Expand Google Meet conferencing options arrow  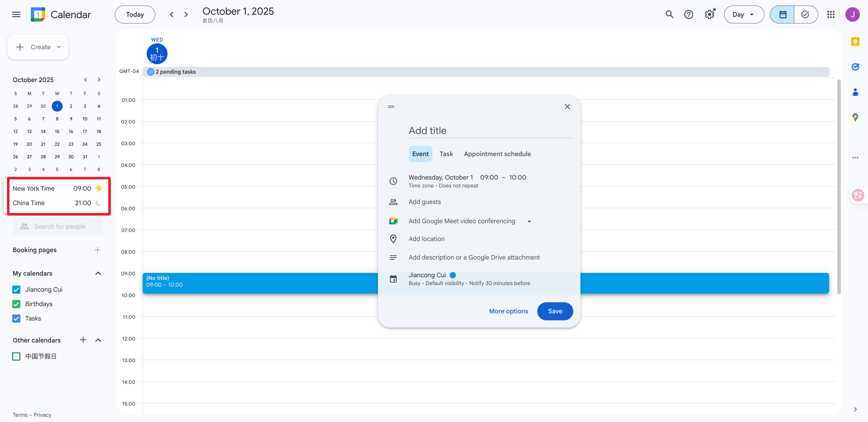click(529, 221)
